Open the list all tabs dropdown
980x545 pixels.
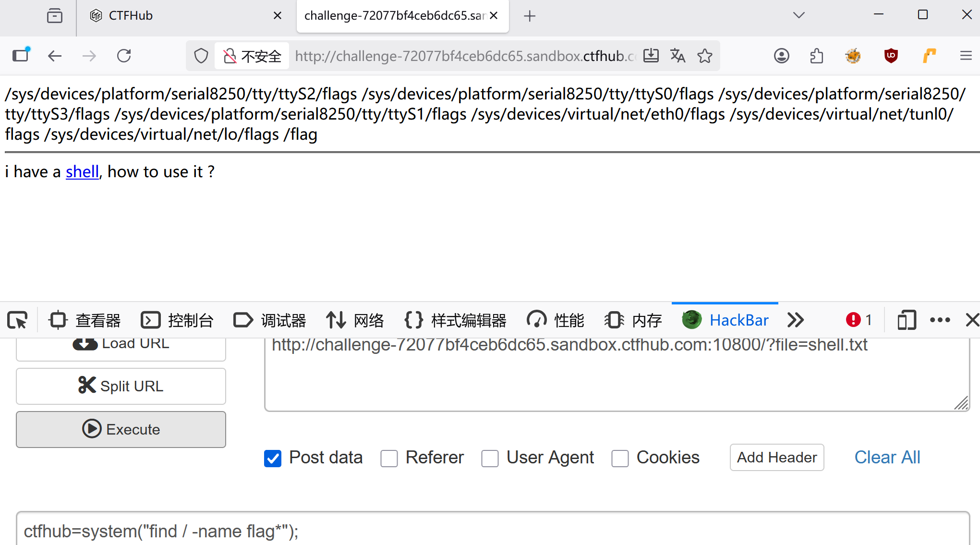coord(799,15)
